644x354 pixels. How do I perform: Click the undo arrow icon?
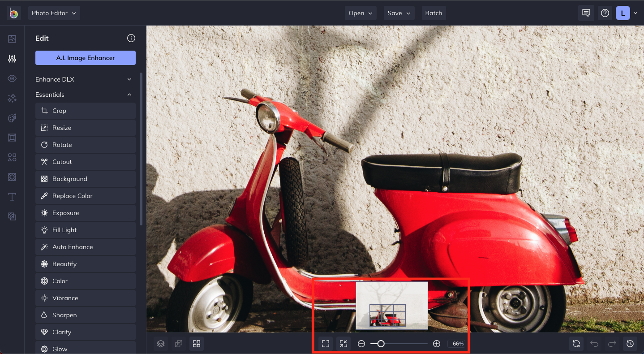click(594, 344)
